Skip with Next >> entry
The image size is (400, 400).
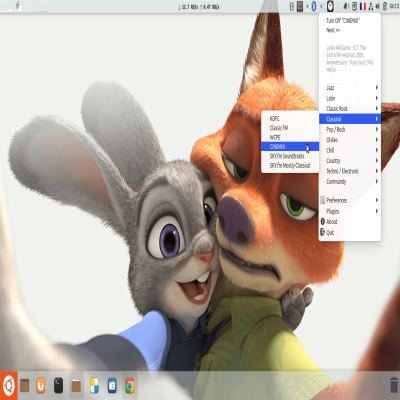point(350,30)
